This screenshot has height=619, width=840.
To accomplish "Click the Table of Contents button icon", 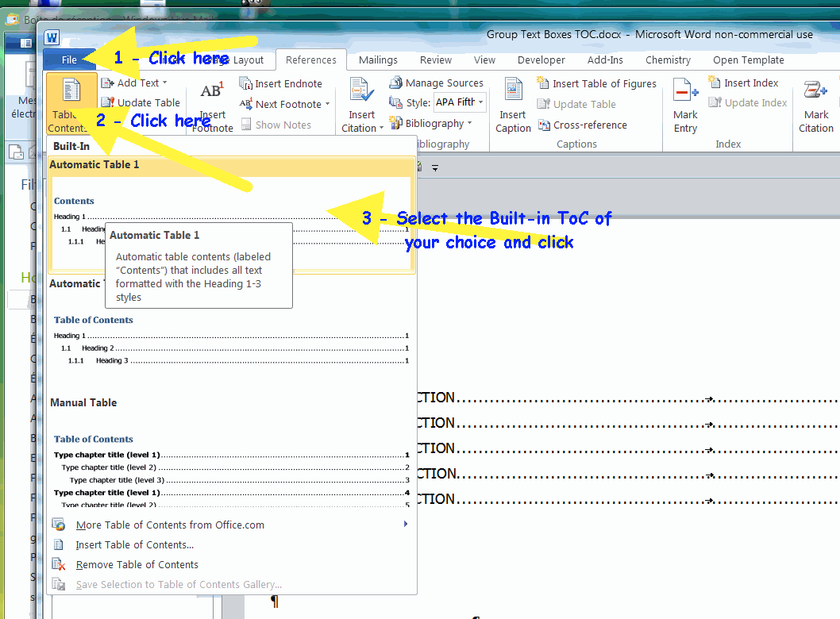I will point(71,90).
